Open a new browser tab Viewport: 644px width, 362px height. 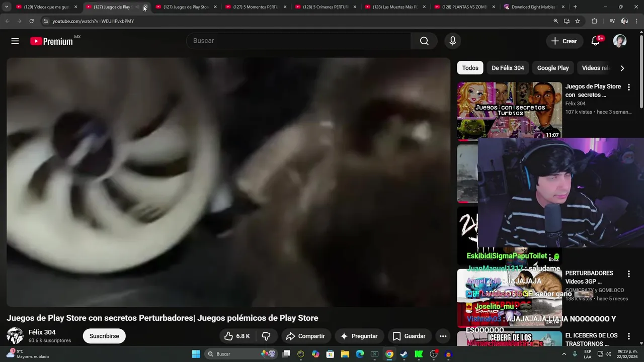575,7
